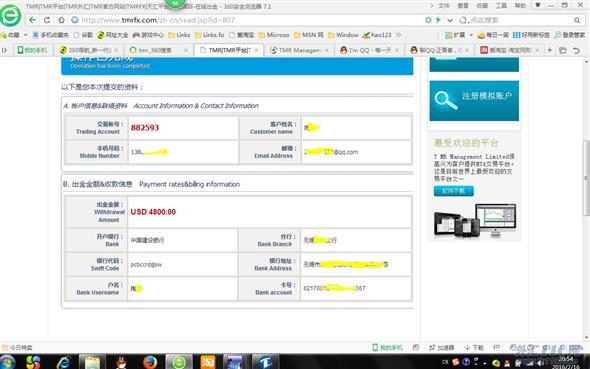
Task: Open Firefox from the taskbar
Action: point(150,362)
